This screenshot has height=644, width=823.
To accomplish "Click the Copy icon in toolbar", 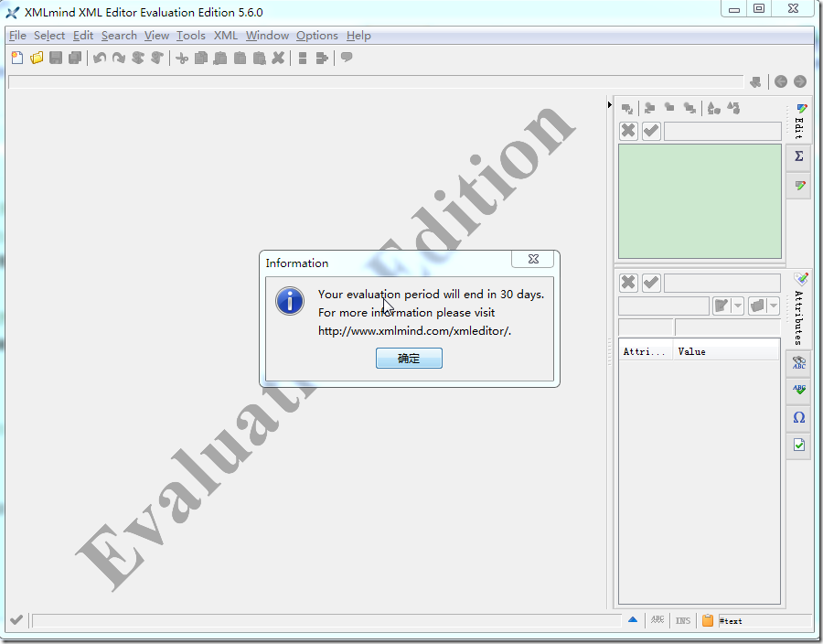I will coord(201,58).
